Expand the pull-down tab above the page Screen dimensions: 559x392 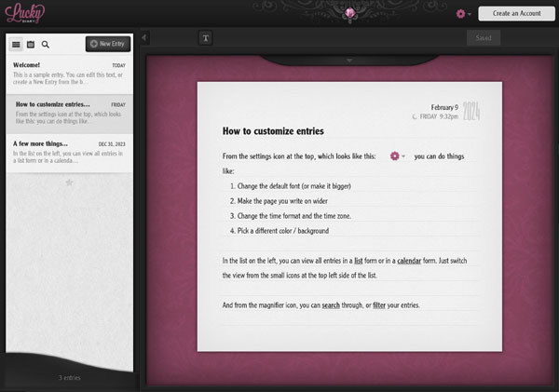click(349, 60)
